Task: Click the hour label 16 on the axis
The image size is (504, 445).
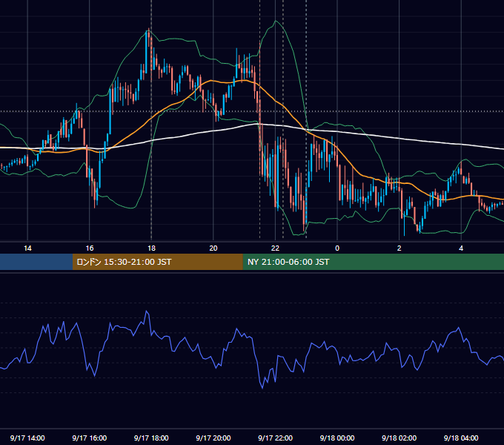Action: (90, 248)
